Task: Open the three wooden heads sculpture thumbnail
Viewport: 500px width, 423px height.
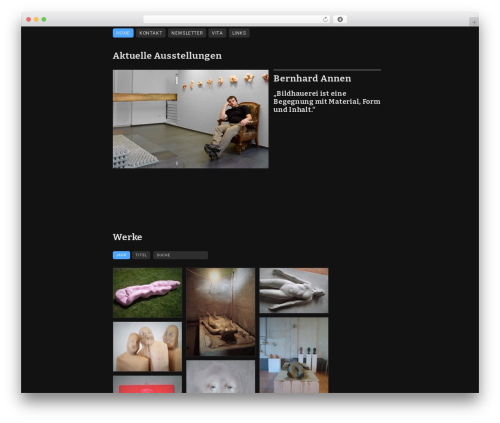Action: 147,347
